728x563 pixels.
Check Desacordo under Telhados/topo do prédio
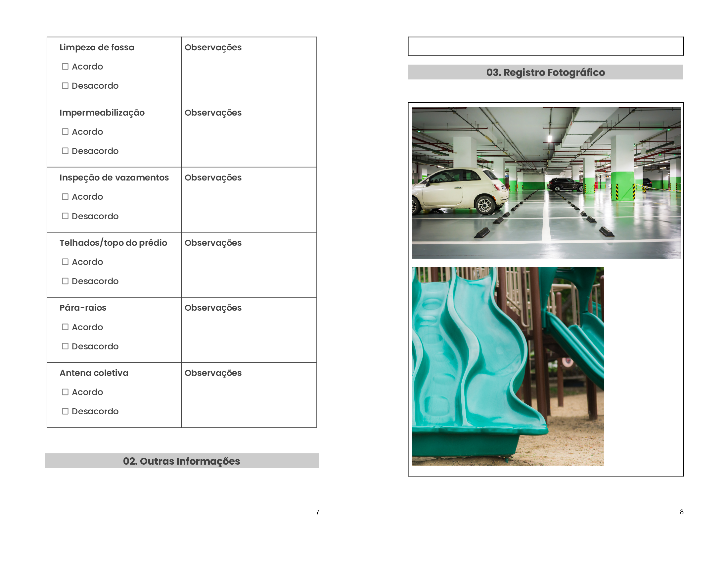point(65,281)
